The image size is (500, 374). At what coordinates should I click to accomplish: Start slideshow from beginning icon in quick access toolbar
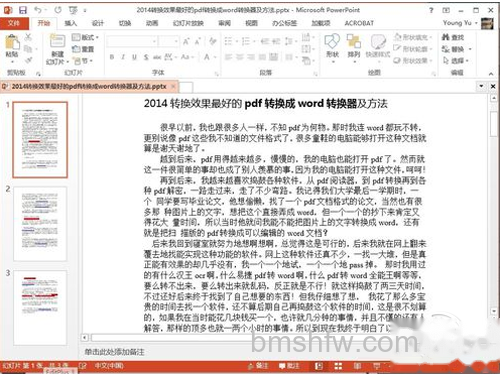[73, 10]
